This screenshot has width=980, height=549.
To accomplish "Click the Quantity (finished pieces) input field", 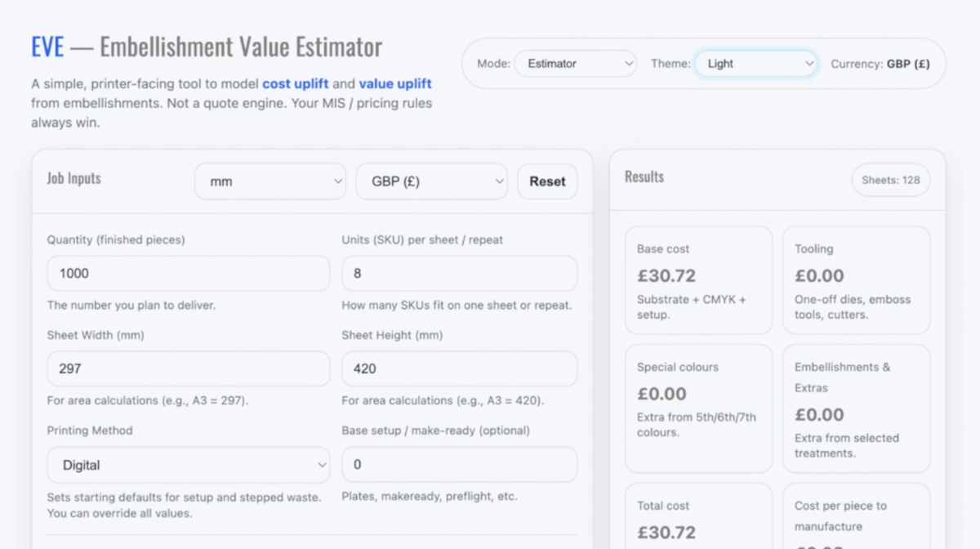I will (189, 274).
